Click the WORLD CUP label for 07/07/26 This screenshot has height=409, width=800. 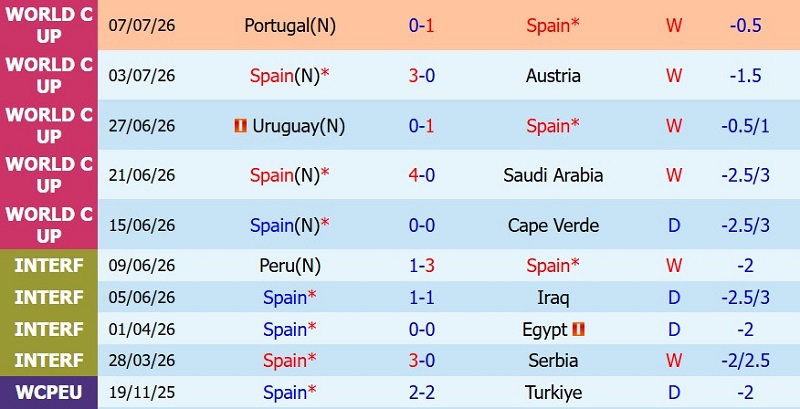click(x=49, y=25)
